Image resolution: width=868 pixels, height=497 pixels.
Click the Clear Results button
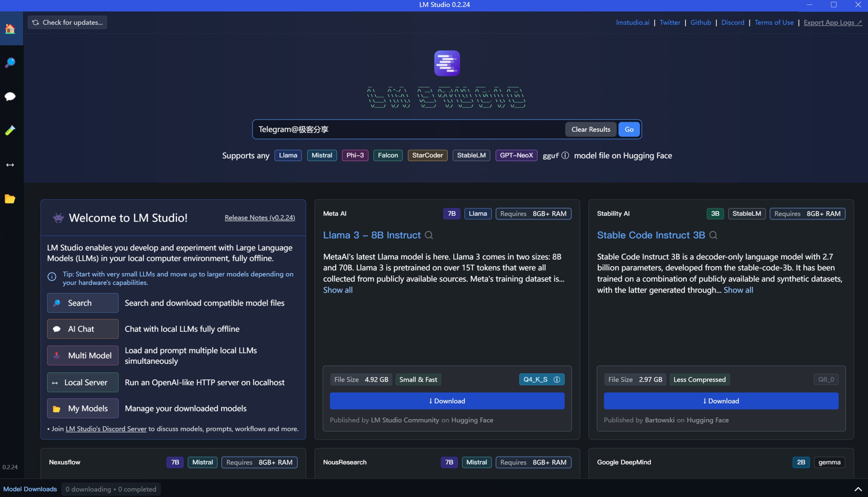pos(590,129)
